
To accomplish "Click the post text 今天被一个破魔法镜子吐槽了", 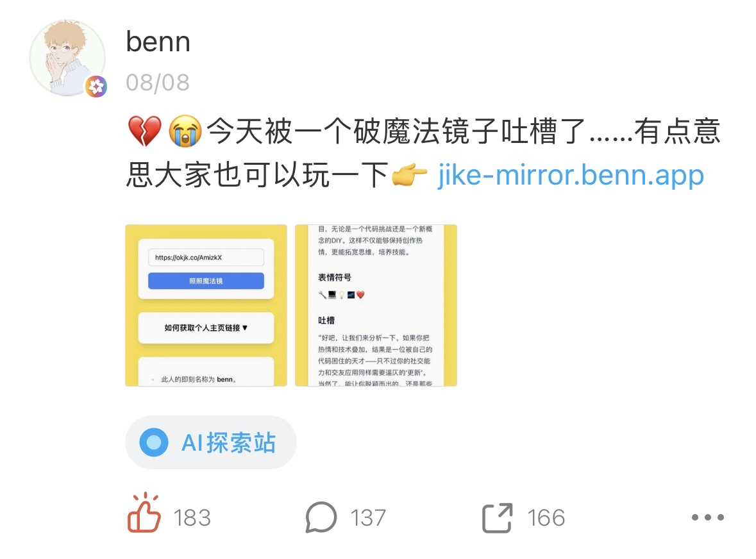I will 396,131.
